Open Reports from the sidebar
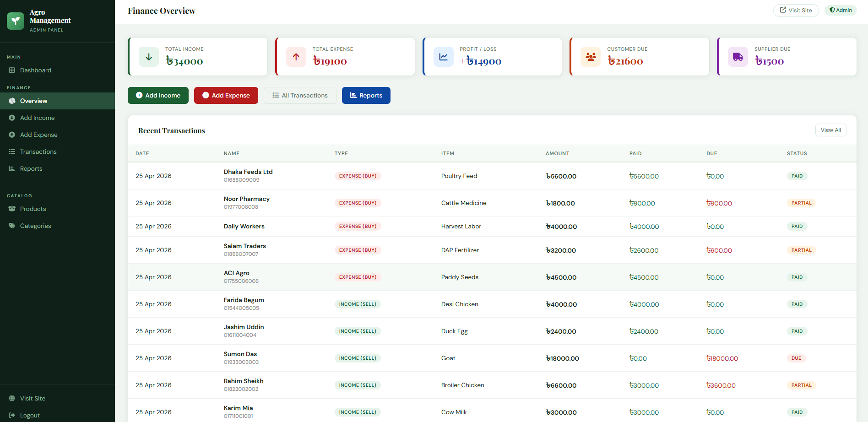Screen dimensions: 868x422 (x=57, y=168)
